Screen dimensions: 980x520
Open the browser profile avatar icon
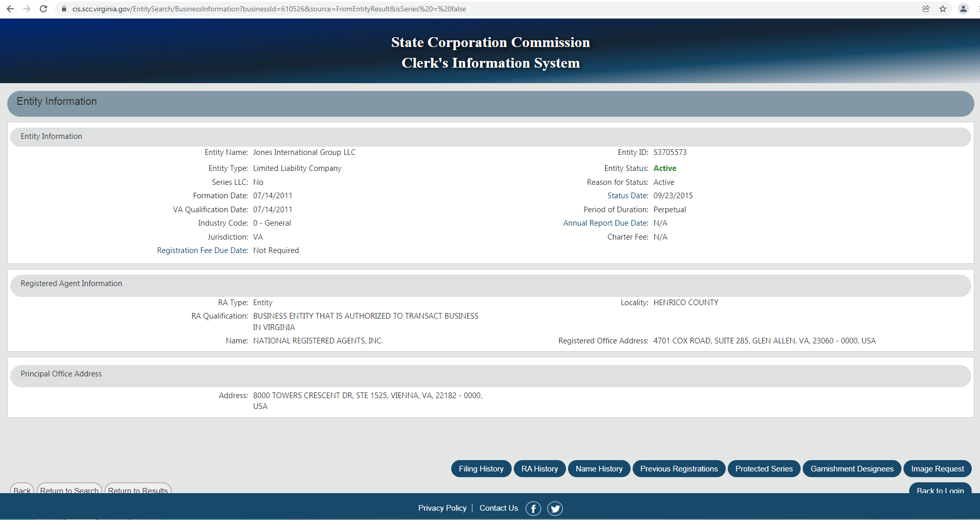coord(963,9)
